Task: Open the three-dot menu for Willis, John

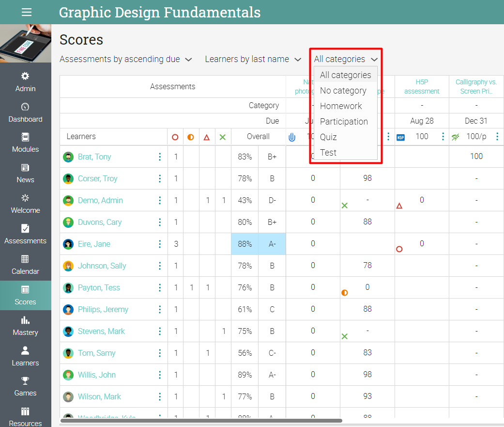Action: (x=160, y=375)
